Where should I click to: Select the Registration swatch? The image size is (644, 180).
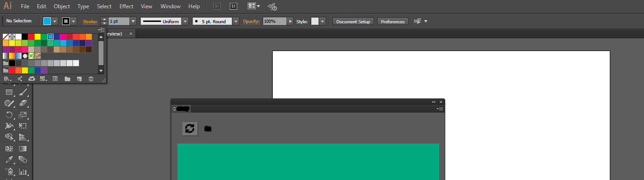12,36
